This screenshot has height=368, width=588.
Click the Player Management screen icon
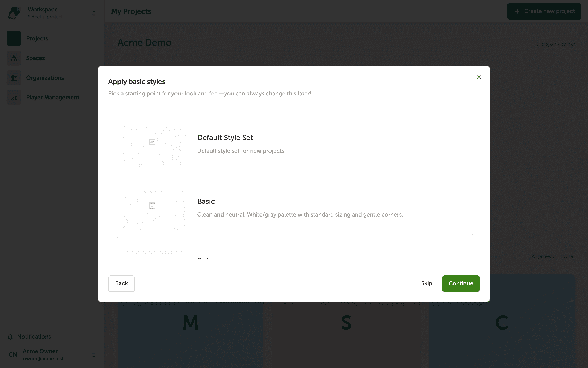(x=14, y=97)
